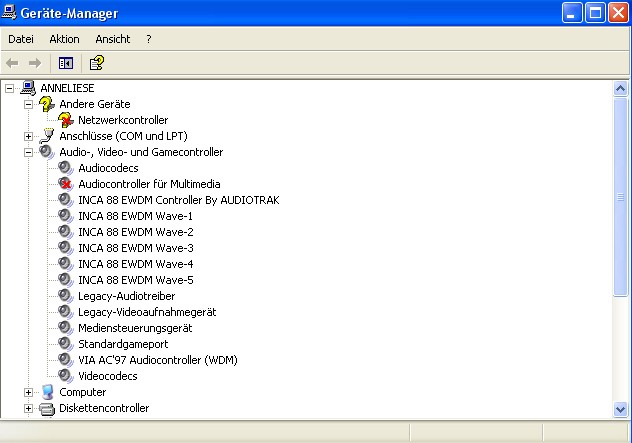
Task: Click the Audio-, Video- und Gamecontroller speaker icon
Action: tap(47, 152)
